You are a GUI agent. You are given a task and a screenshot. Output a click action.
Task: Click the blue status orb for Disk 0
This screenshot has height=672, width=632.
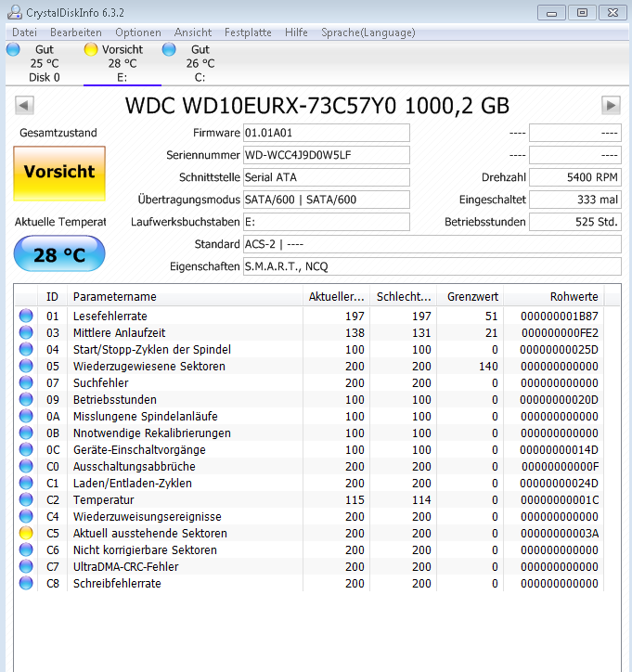pyautogui.click(x=13, y=49)
